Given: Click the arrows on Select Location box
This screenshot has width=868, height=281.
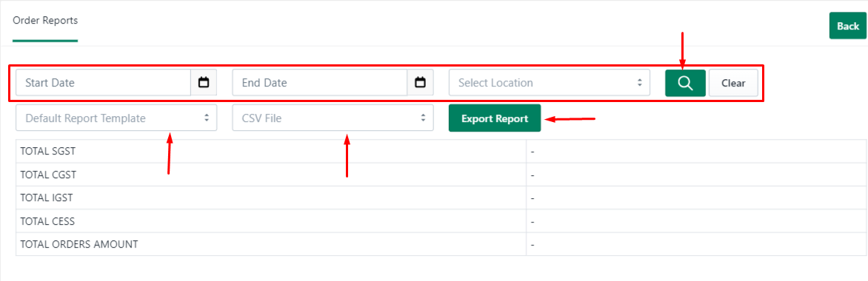Looking at the screenshot, I should coord(639,83).
